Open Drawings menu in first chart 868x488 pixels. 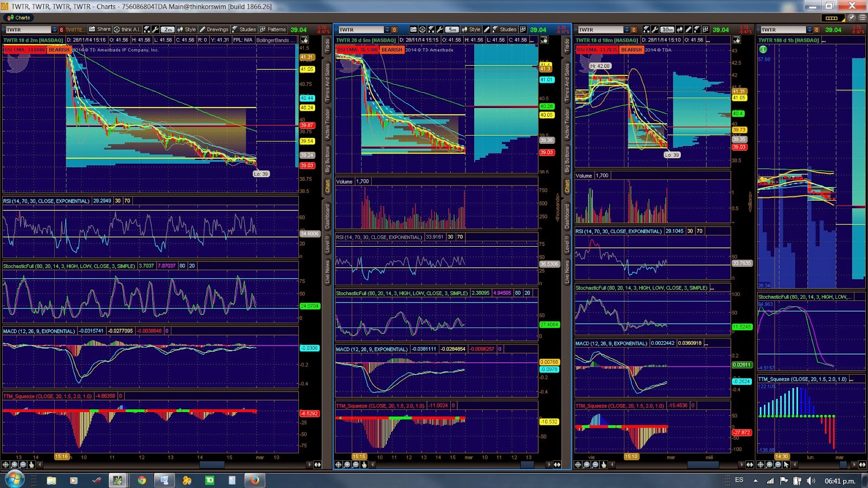[214, 29]
